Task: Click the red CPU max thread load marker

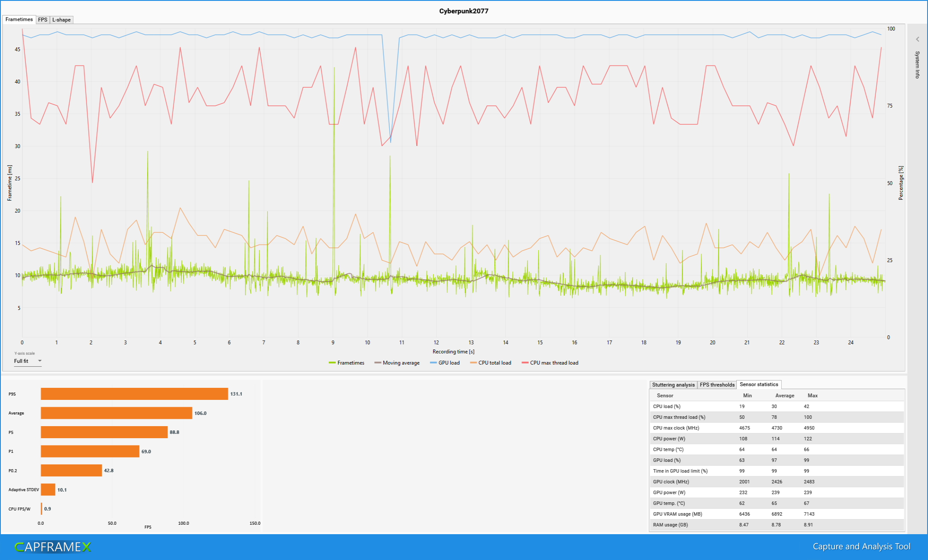Action: [525, 363]
